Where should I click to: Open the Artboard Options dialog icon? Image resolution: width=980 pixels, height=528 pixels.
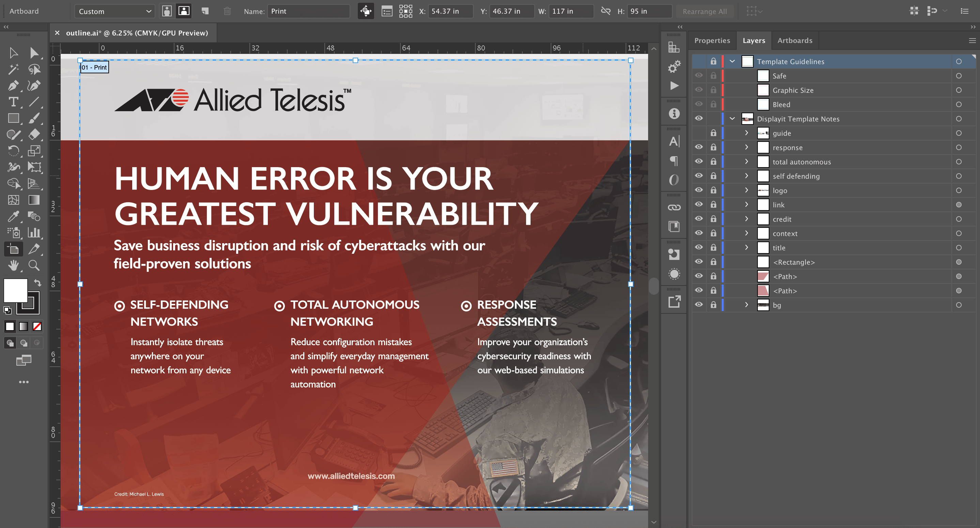(386, 11)
